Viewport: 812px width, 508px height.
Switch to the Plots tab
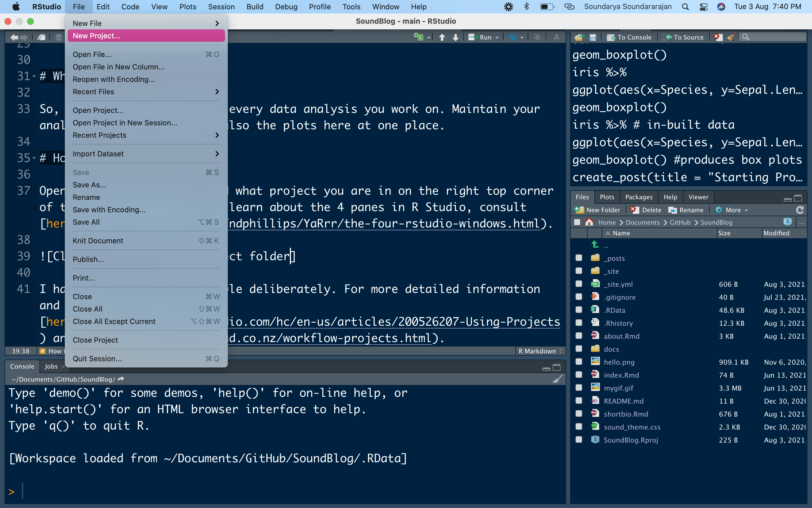click(x=607, y=197)
